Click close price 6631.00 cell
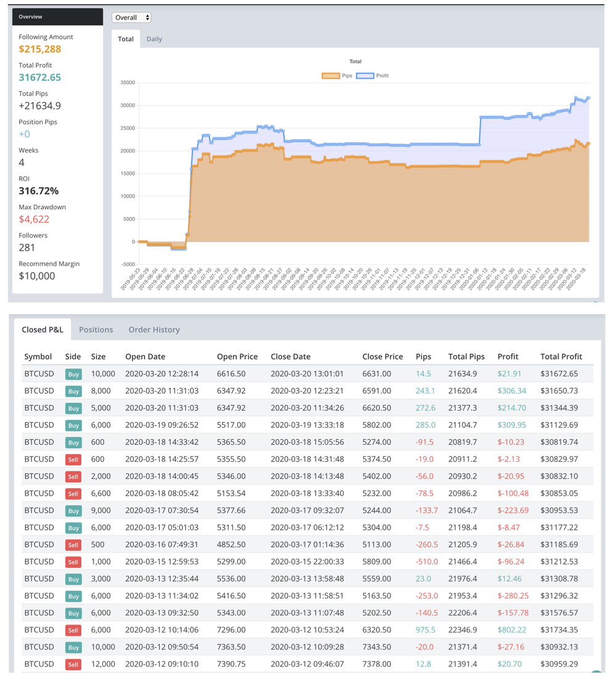The height and width of the screenshot is (680, 616). 376,373
